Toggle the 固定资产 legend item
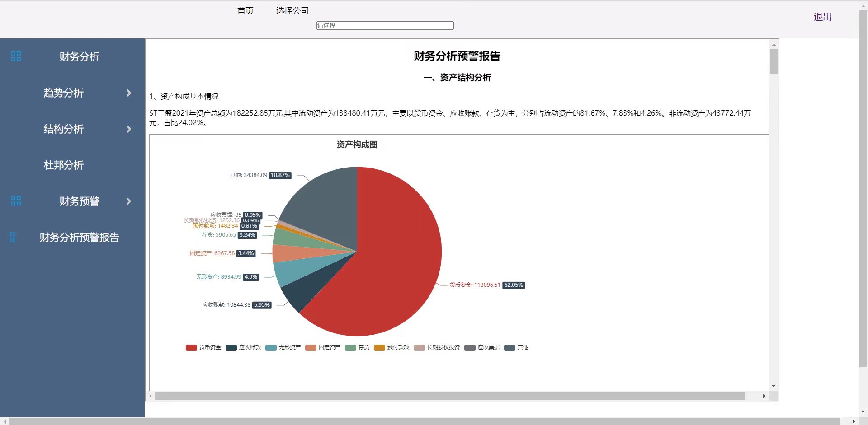This screenshot has width=868, height=425. [323, 347]
